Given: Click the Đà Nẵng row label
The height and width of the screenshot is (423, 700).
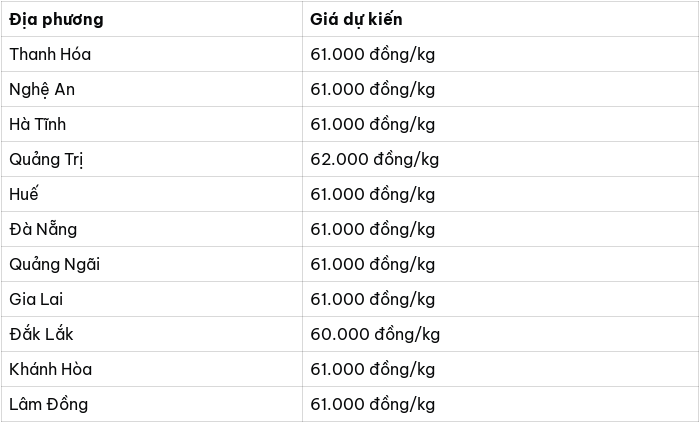Looking at the screenshot, I should [43, 229].
